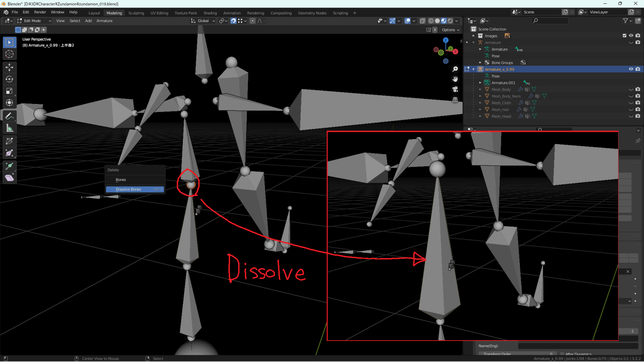This screenshot has width=644, height=362.
Task: Hide Armature_x_0.99 using its eye icon
Action: [631, 69]
